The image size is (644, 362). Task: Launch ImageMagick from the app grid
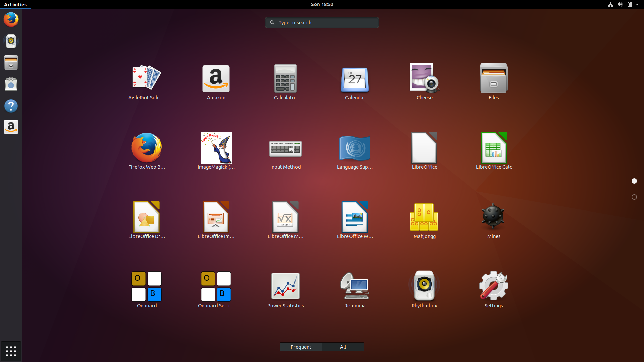coord(216,148)
